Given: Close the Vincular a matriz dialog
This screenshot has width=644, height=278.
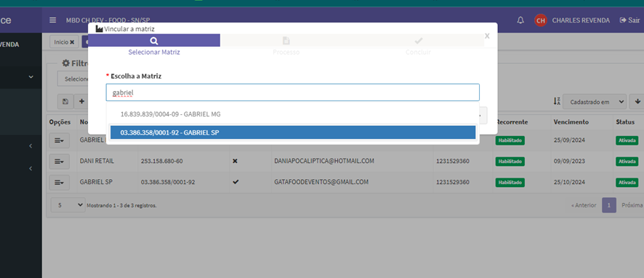Looking at the screenshot, I should pyautogui.click(x=487, y=36).
